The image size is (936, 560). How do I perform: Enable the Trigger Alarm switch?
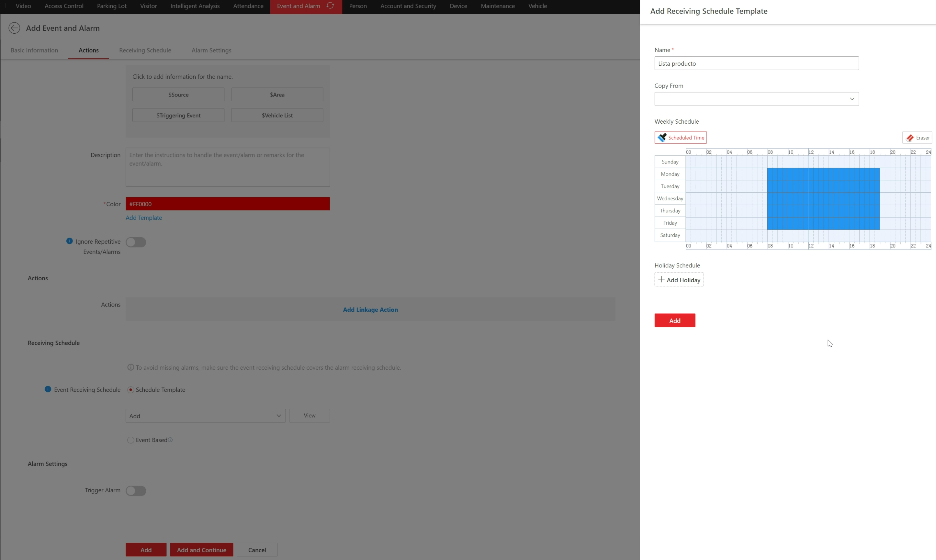tap(136, 490)
